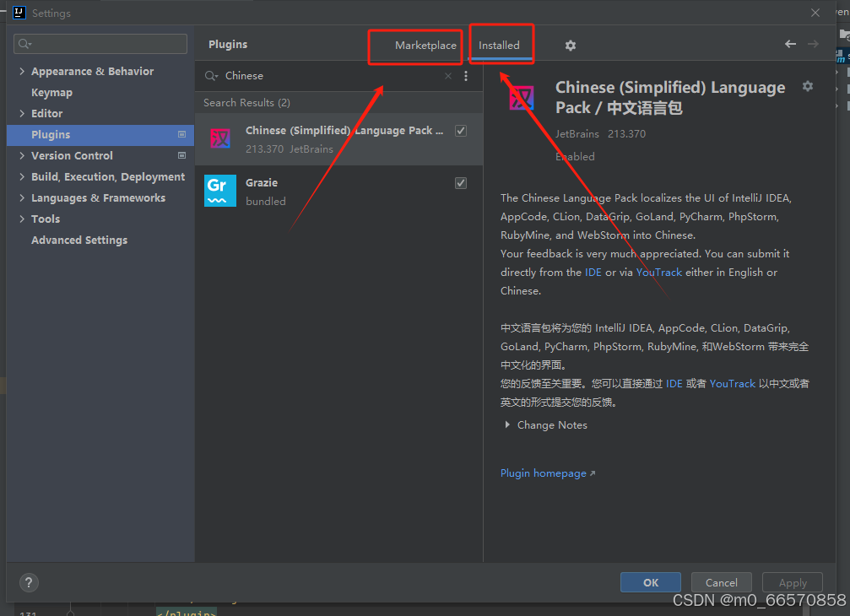Click the IntelliJ IDEA title bar icon

click(19, 13)
